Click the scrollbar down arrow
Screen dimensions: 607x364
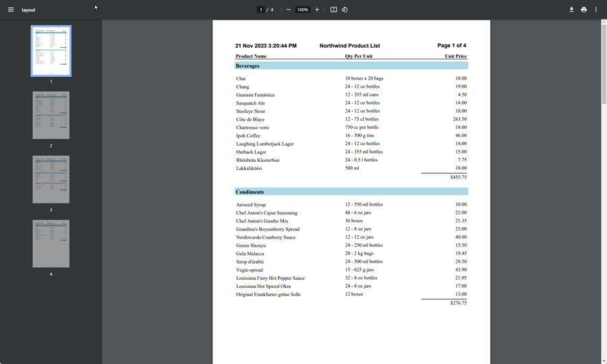point(604,361)
